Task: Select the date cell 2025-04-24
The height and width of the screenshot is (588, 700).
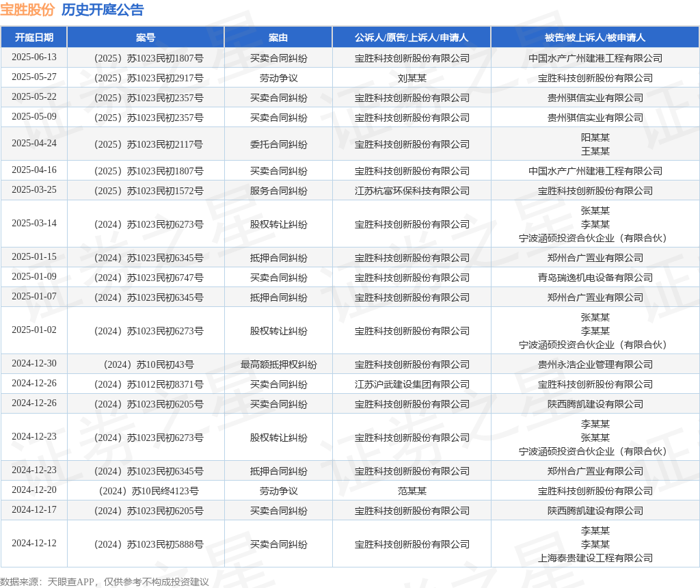Action: click(34, 143)
